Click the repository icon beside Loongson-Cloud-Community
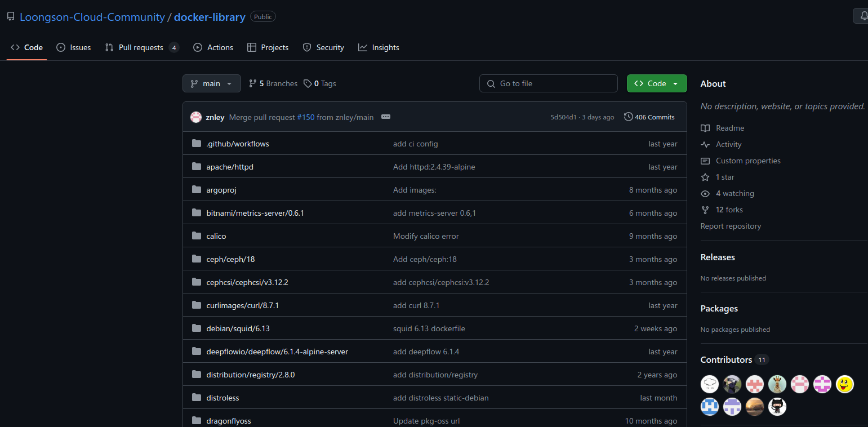Viewport: 868px width, 427px height. click(x=11, y=17)
